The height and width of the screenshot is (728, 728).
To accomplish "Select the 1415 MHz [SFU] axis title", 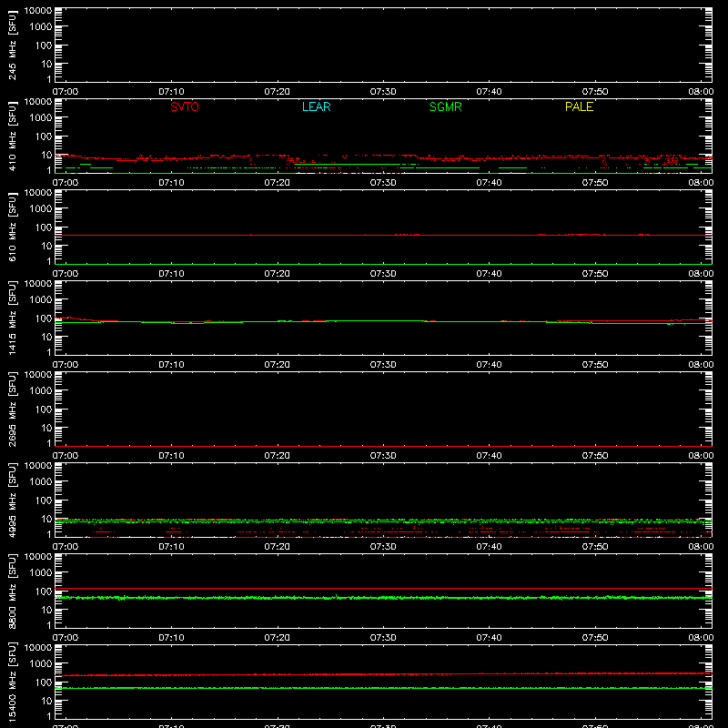I will (12, 318).
